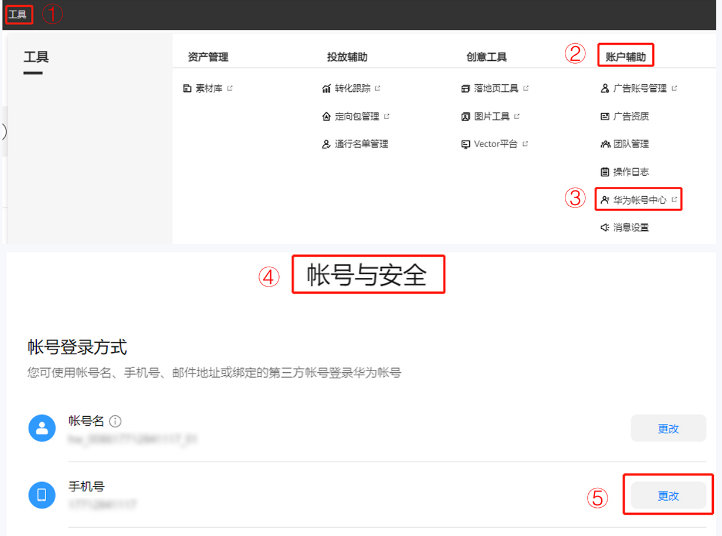Image resolution: width=722 pixels, height=536 pixels.
Task: Click the 华为帐号中心 person icon
Action: click(605, 200)
